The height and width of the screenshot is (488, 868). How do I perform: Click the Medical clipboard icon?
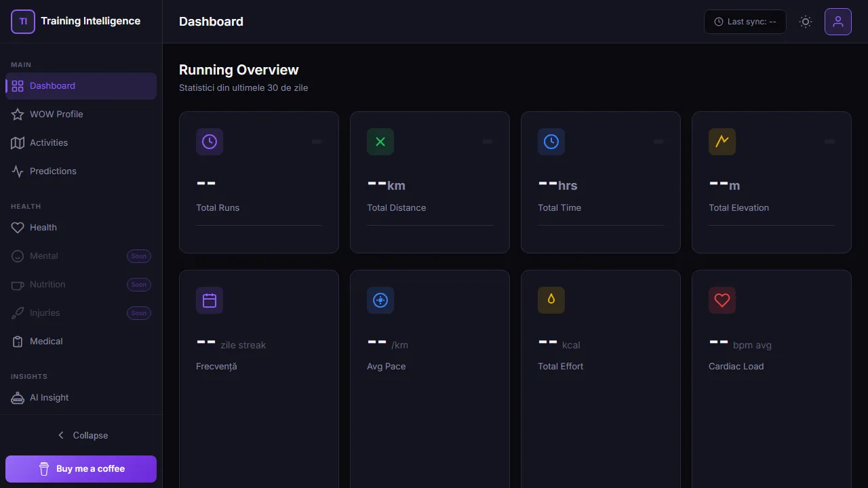tap(17, 341)
